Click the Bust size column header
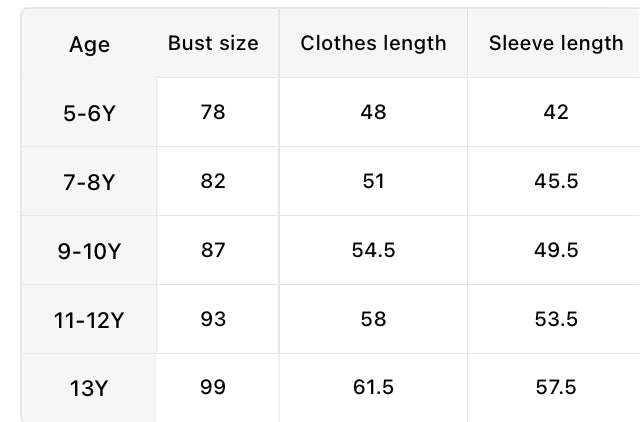This screenshot has height=422, width=640. 213,43
